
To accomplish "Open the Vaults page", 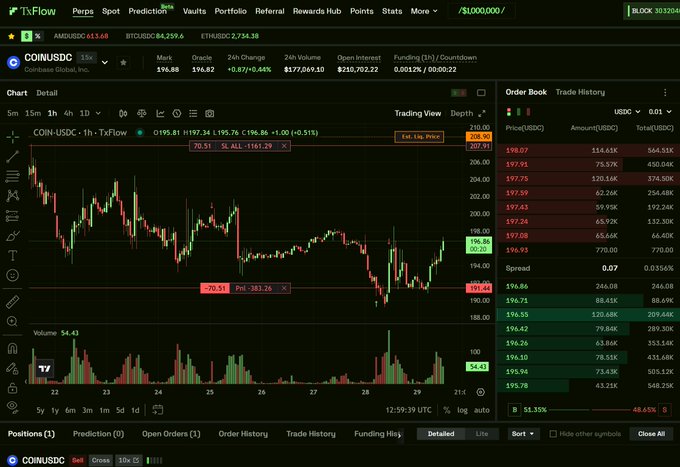I will pyautogui.click(x=194, y=11).
